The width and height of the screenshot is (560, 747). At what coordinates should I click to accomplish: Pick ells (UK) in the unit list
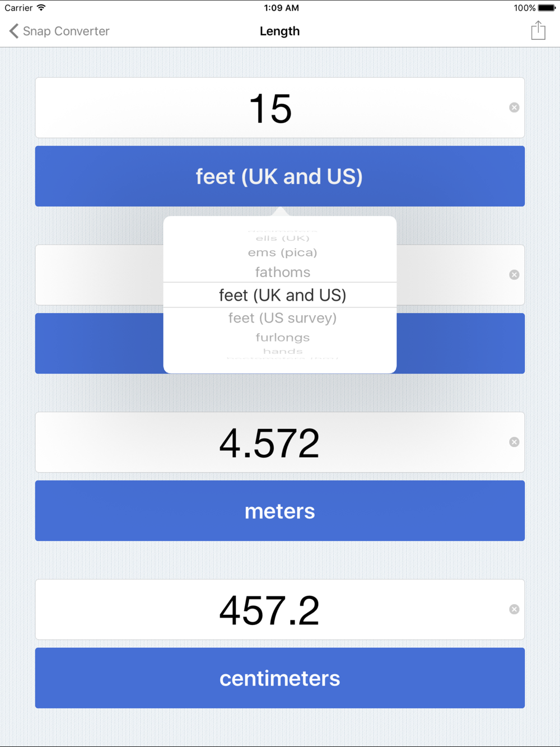(282, 239)
